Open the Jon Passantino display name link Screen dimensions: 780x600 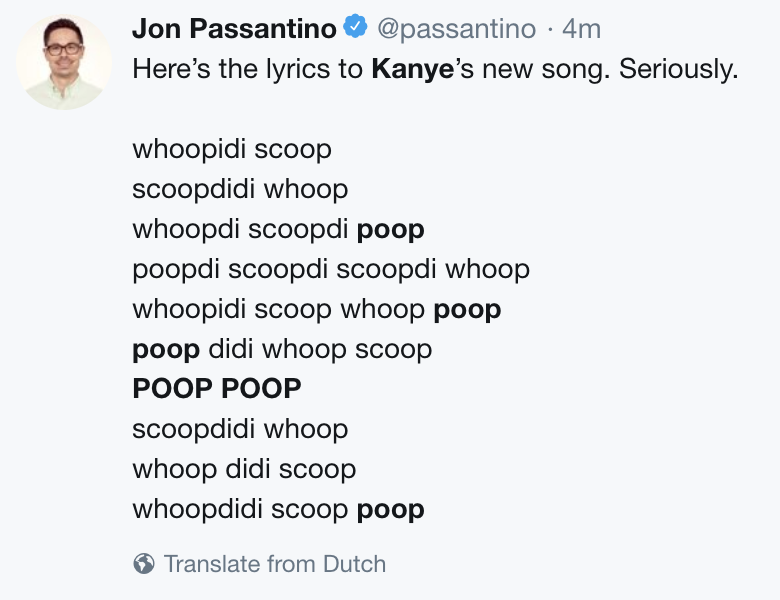234,28
